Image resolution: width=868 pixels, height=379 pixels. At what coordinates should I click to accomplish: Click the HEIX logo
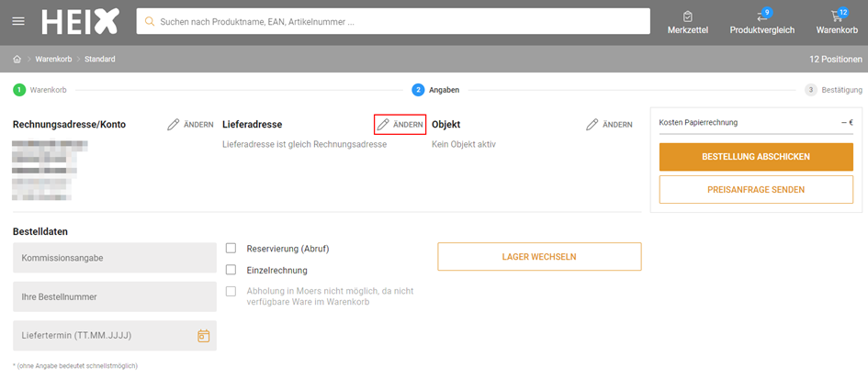click(x=80, y=21)
